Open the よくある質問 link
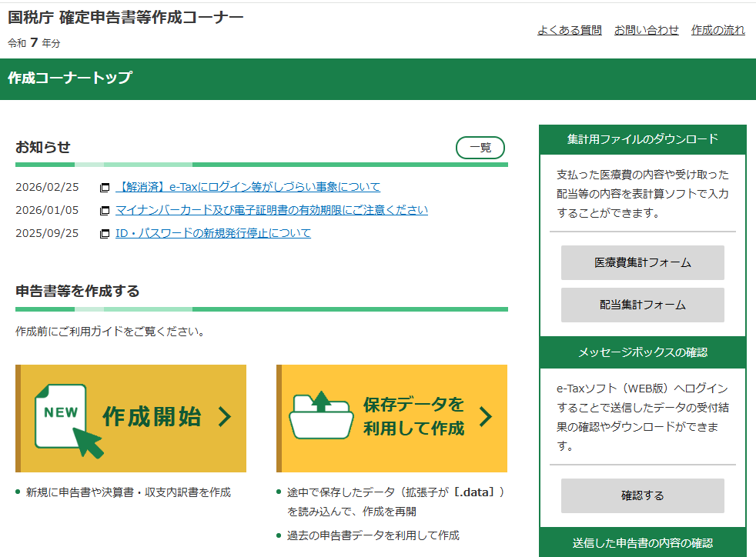The image size is (756, 557). point(570,29)
